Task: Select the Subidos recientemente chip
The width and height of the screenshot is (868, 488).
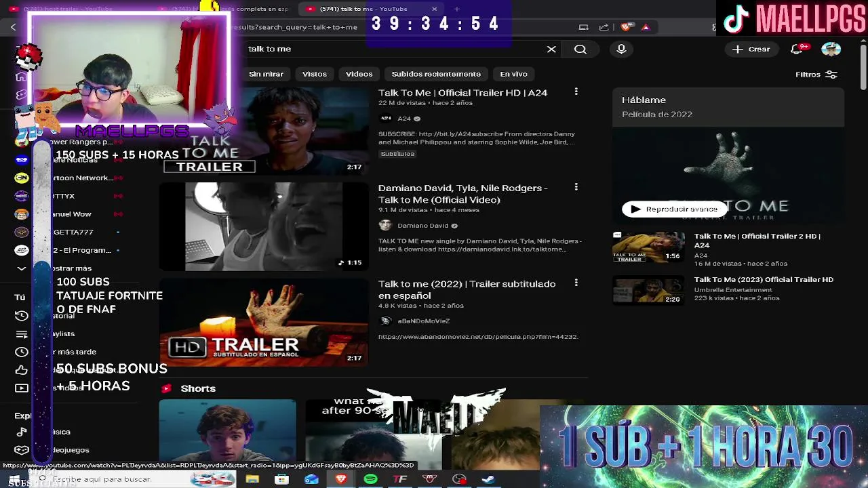Action: coord(436,74)
